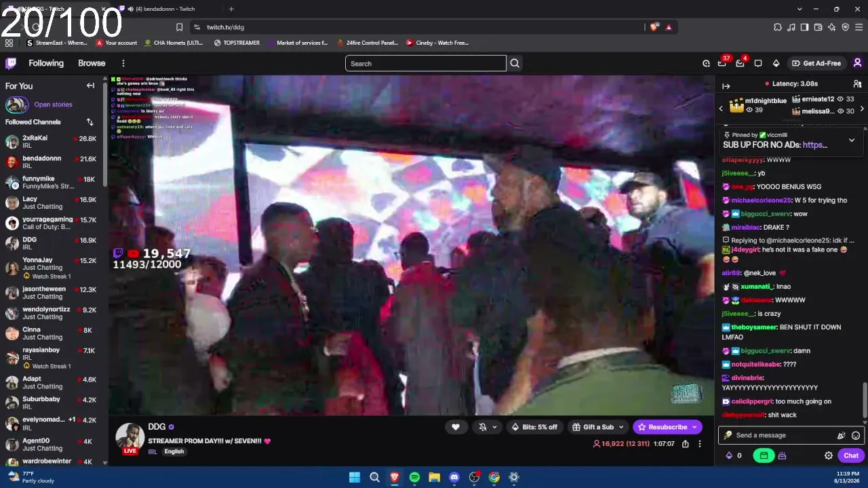Open the Brave Wallet icon
This screenshot has width=868, height=488.
point(818,27)
